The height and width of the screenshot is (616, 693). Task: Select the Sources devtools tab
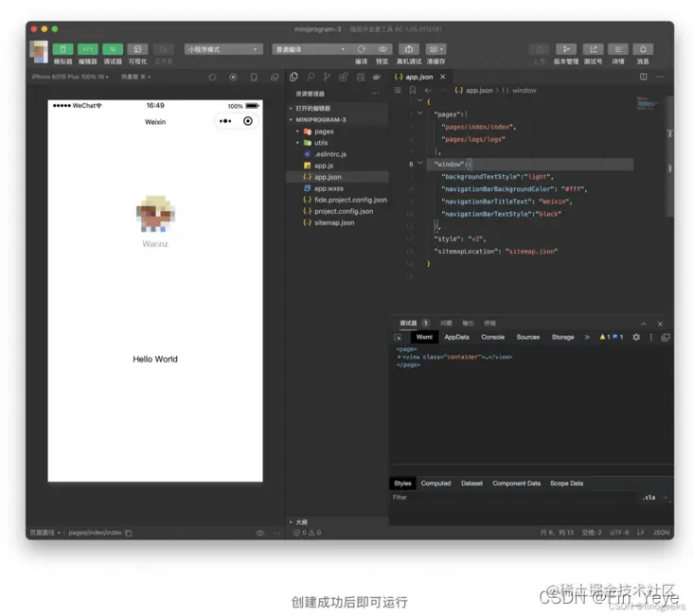click(527, 337)
